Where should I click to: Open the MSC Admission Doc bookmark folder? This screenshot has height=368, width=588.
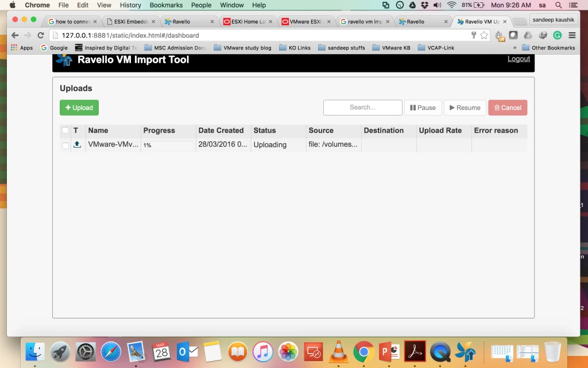coord(175,48)
